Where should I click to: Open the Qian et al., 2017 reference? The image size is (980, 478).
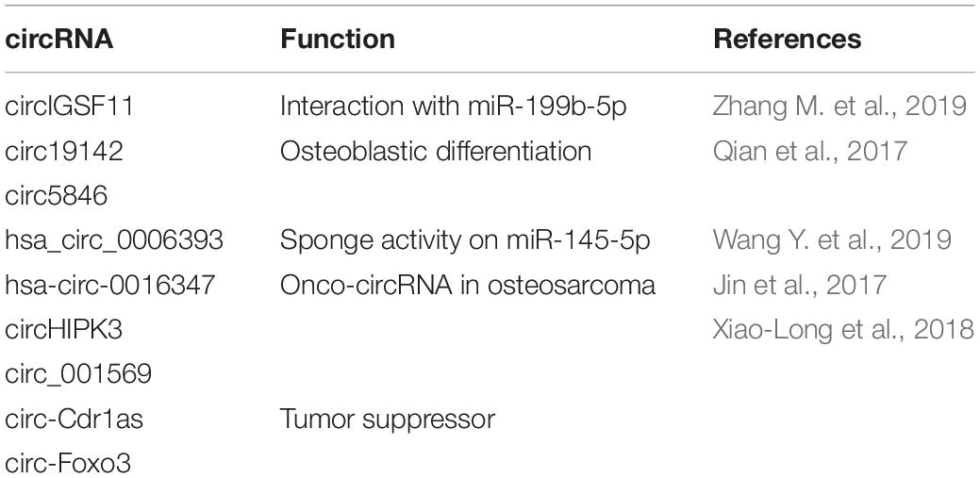[809, 151]
